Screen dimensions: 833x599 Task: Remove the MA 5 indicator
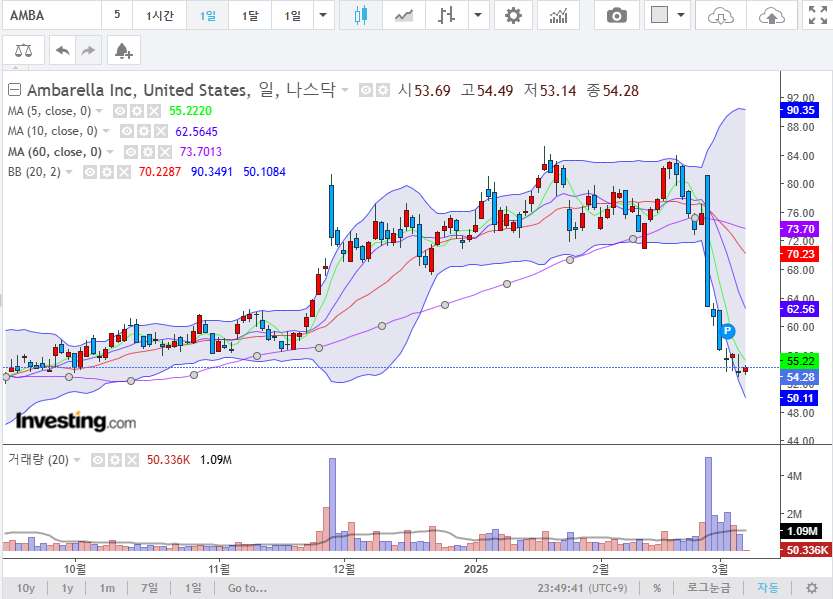pyautogui.click(x=154, y=111)
